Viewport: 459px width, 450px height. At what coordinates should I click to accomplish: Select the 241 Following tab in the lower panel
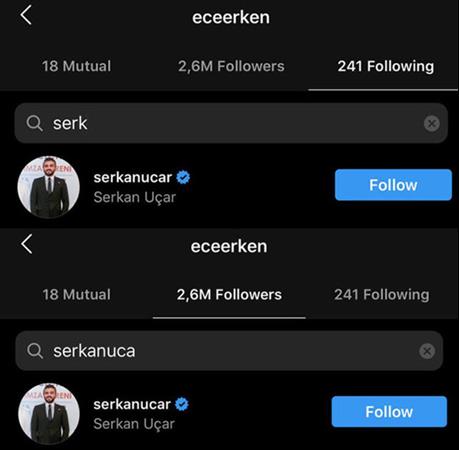point(382,295)
